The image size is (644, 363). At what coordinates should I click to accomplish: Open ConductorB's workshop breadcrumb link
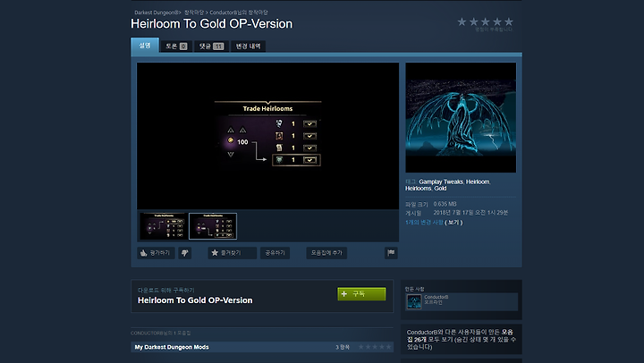point(239,13)
